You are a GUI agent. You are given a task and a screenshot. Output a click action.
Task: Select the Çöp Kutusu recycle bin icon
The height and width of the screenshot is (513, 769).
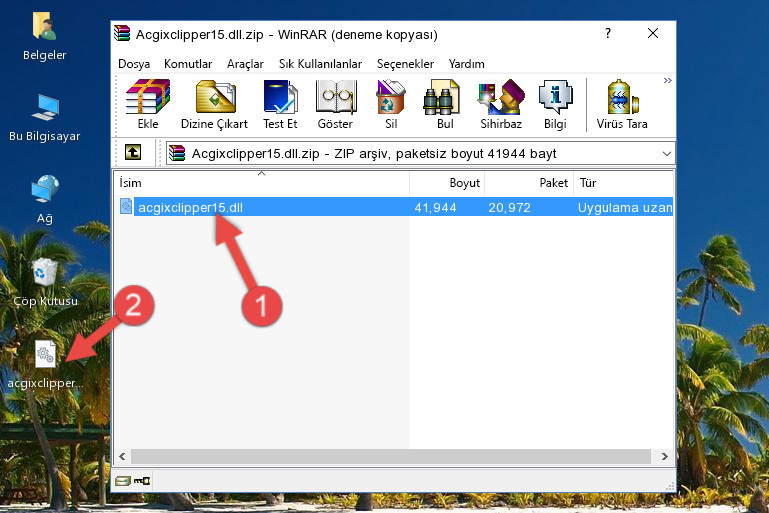tap(45, 282)
